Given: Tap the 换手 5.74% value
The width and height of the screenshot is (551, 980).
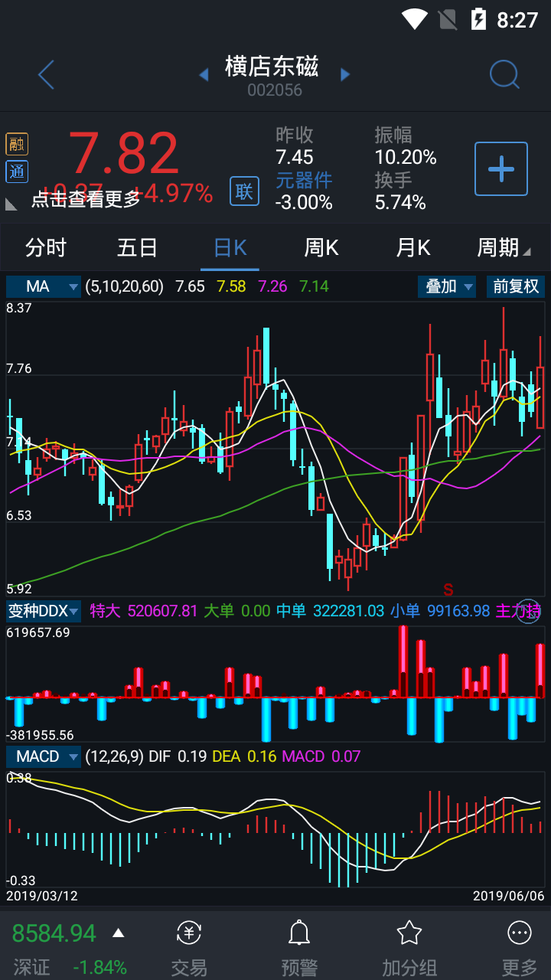Looking at the screenshot, I should coord(400,202).
